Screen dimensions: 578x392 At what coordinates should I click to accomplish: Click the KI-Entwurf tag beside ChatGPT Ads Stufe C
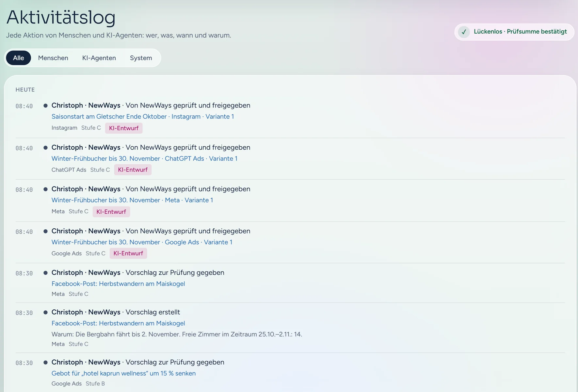pos(133,170)
